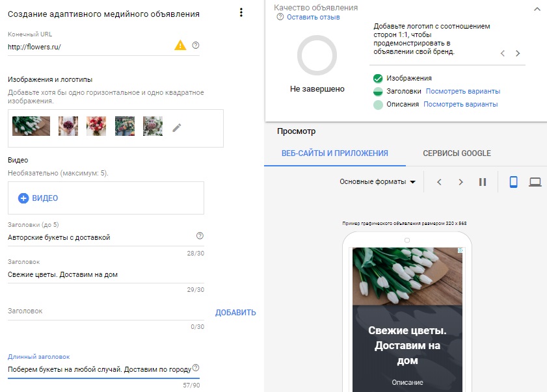Pause the ad preview slideshow
This screenshot has height=392, width=547.
pyautogui.click(x=483, y=183)
